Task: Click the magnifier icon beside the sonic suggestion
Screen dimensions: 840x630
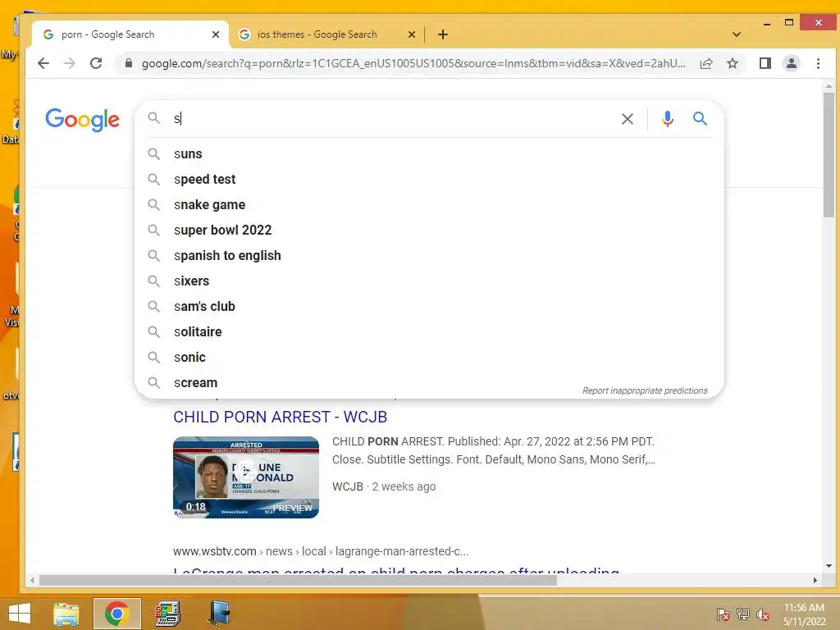Action: point(153,358)
